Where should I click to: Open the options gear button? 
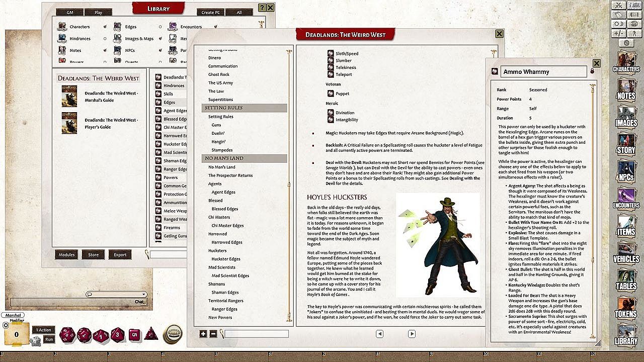click(626, 43)
